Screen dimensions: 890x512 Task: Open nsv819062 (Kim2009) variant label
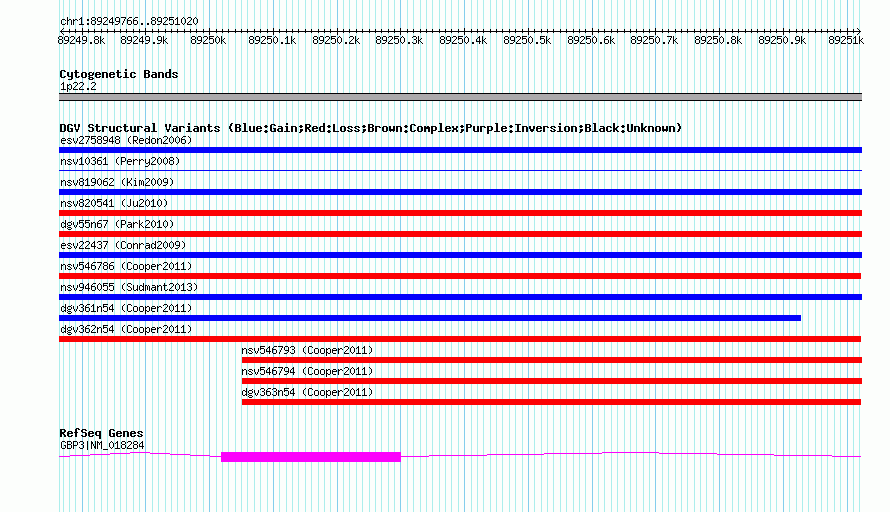click(117, 182)
